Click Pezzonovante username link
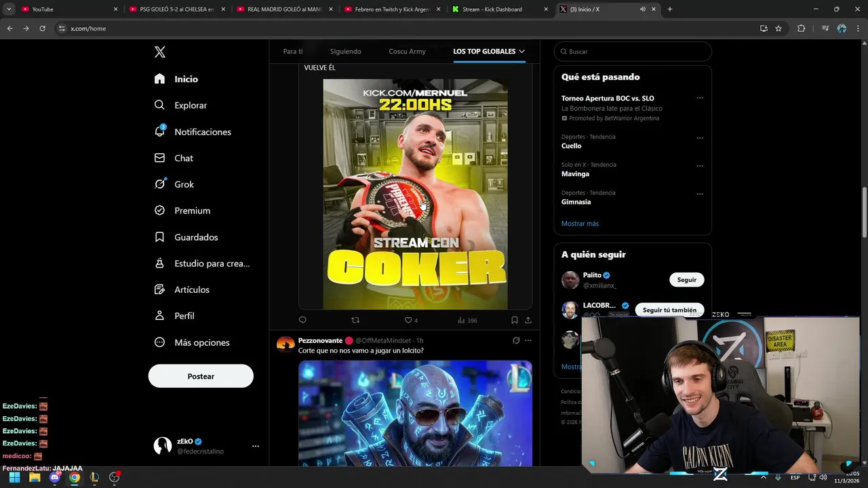Image resolution: width=868 pixels, height=488 pixels. coord(320,340)
